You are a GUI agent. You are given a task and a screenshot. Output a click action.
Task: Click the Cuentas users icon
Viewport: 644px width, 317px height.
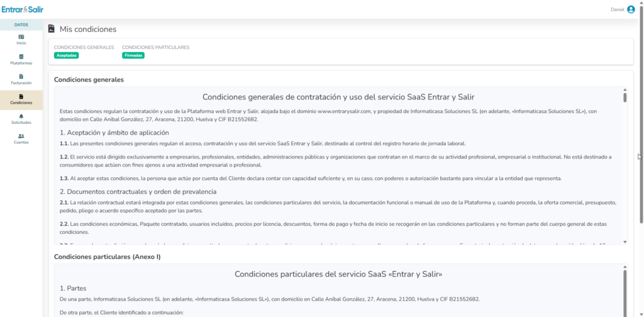click(x=21, y=136)
